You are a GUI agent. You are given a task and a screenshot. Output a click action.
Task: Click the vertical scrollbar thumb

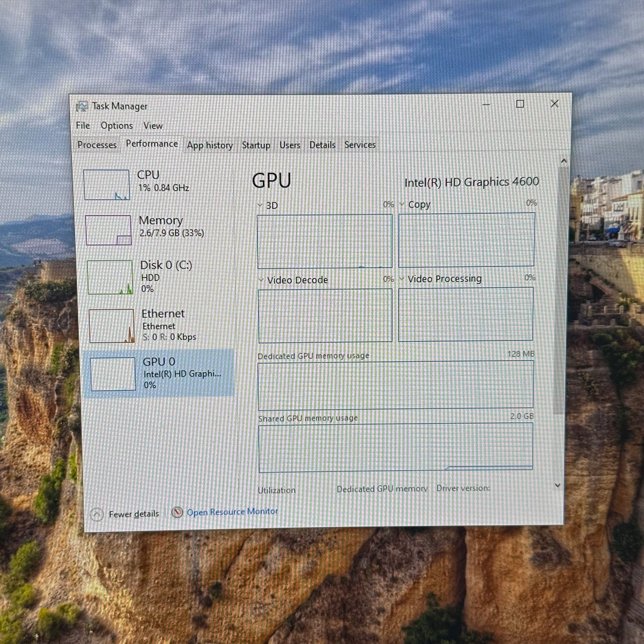[x=562, y=291]
